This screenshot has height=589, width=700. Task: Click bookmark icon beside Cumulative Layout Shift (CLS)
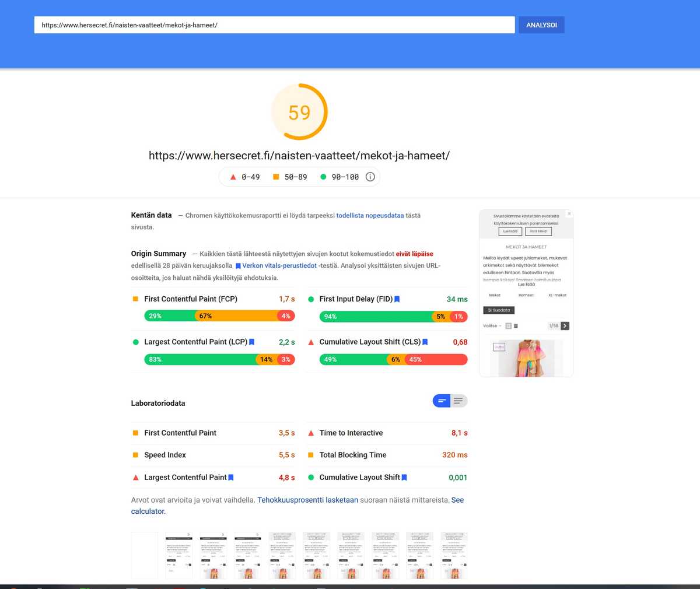tap(425, 342)
